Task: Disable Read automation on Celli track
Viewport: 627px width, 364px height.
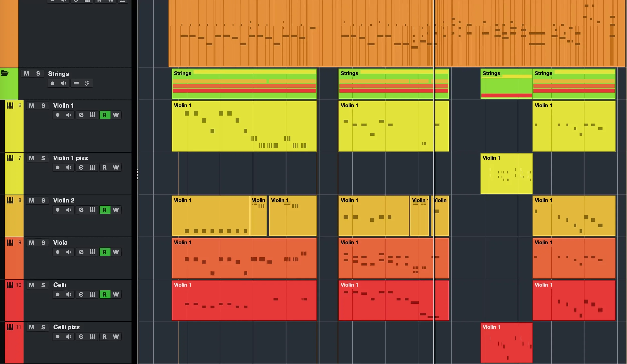Action: pos(105,294)
